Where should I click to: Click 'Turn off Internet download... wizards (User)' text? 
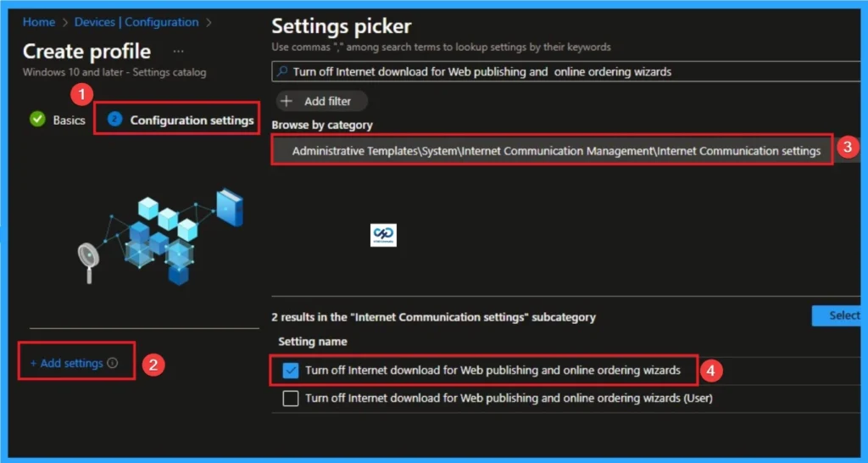[509, 399]
